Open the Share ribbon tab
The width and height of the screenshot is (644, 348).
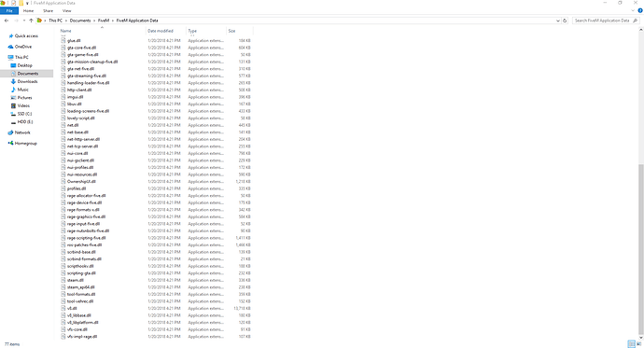point(48,10)
